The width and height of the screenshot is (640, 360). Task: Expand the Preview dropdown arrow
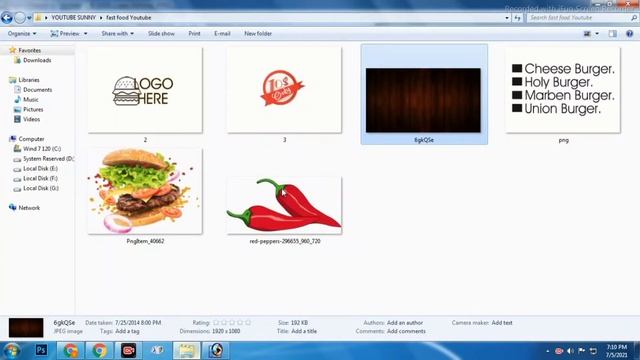[85, 33]
